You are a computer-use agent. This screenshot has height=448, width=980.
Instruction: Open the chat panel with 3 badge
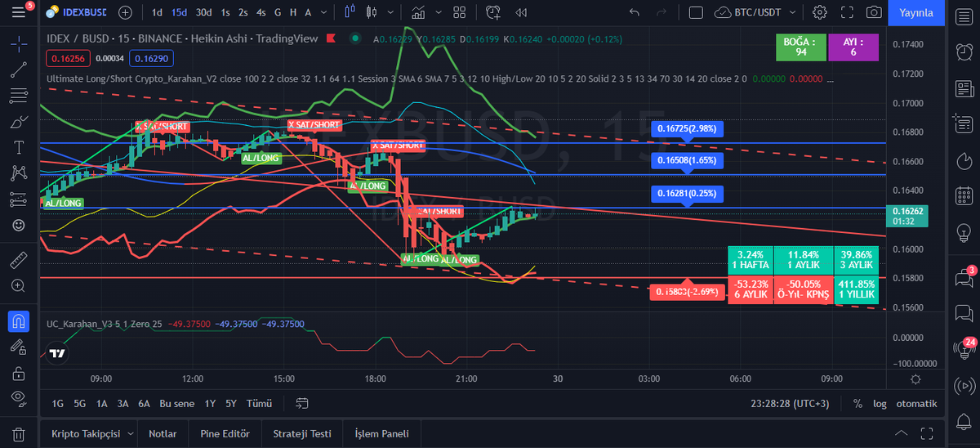964,279
